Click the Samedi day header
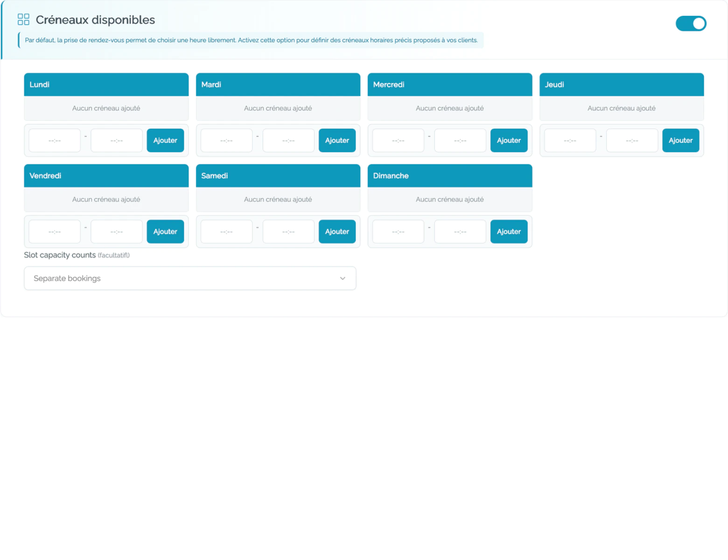This screenshot has height=560, width=728. [278, 175]
